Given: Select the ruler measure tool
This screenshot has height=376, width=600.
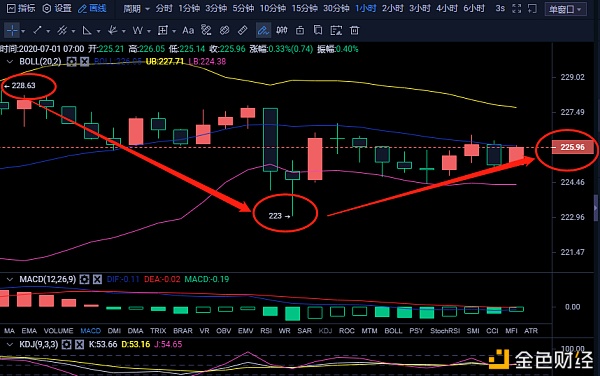Looking at the screenshot, I should point(243,30).
